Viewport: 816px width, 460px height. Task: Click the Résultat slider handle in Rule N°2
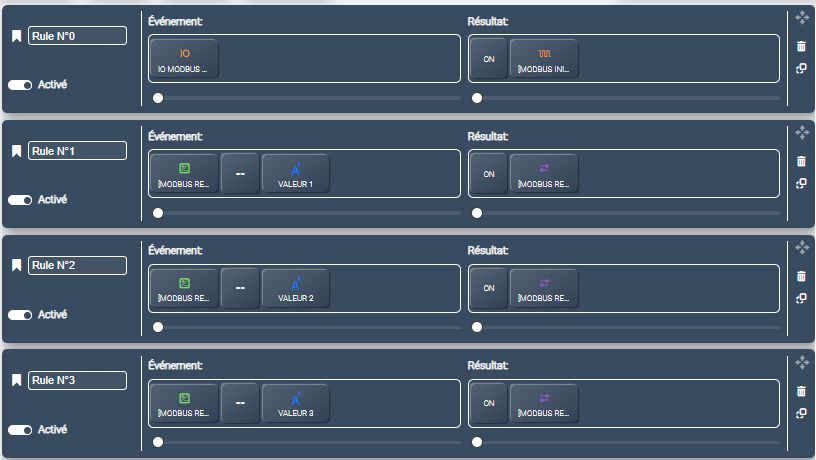pyautogui.click(x=477, y=327)
